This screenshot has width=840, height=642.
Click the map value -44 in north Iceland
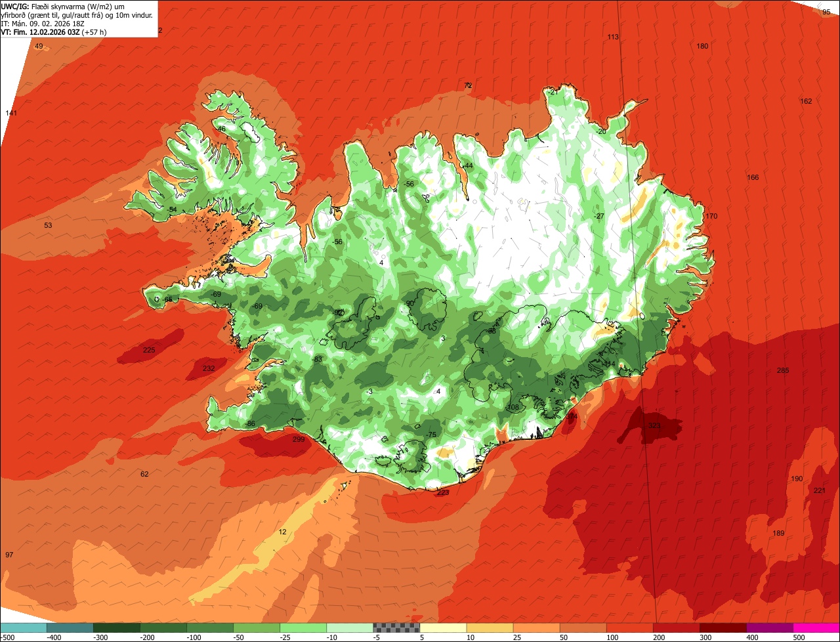point(468,165)
